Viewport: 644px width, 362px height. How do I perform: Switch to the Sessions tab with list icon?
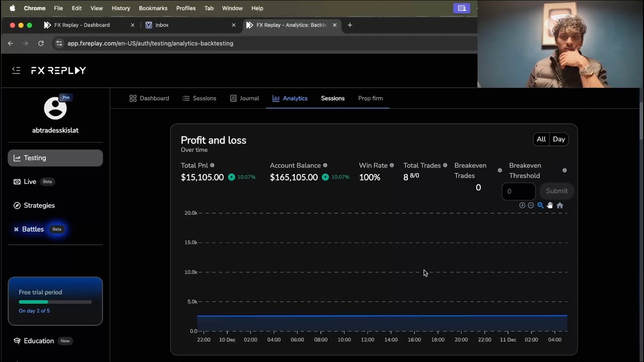[199, 99]
